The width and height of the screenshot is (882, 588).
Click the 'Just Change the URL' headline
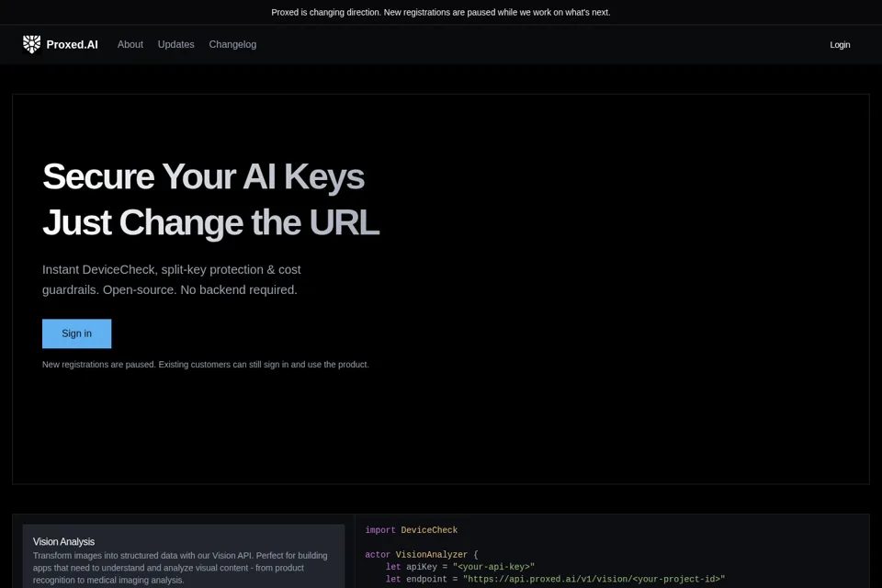click(211, 222)
